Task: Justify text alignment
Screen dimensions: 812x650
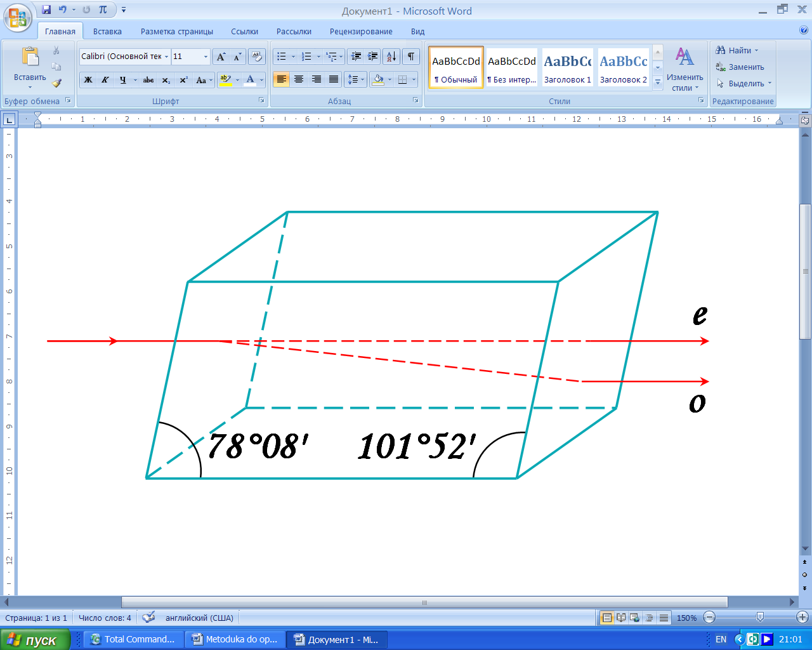Action: 334,79
